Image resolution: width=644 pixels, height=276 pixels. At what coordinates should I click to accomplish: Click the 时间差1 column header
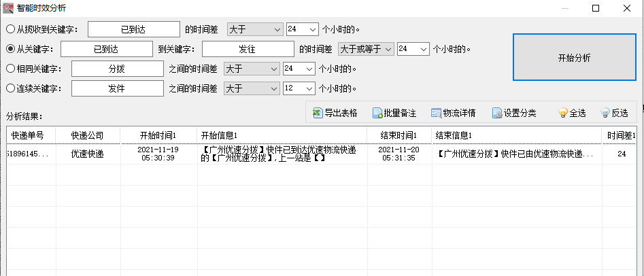620,135
